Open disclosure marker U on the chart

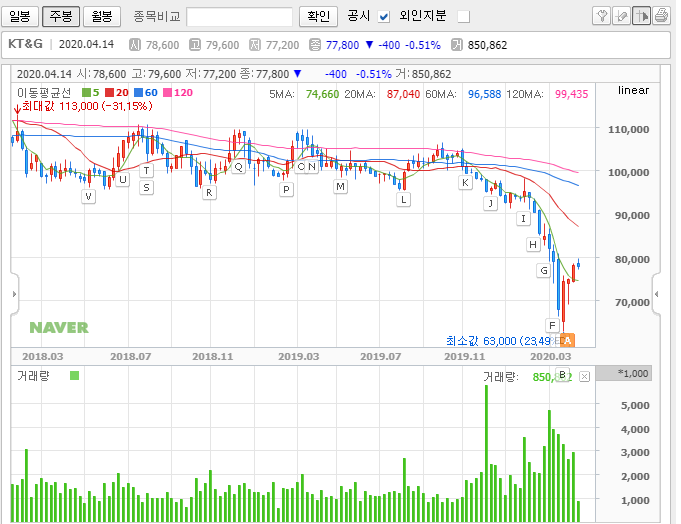[x=123, y=179]
